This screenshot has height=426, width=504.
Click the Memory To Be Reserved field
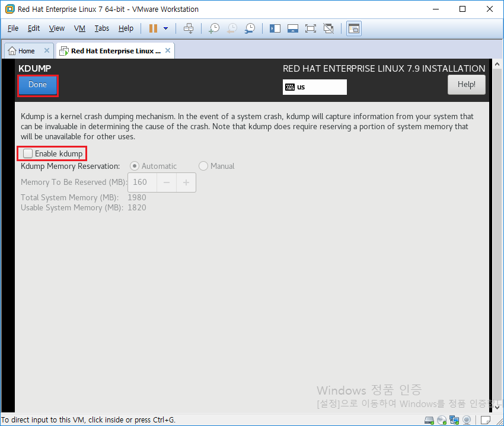pos(142,182)
